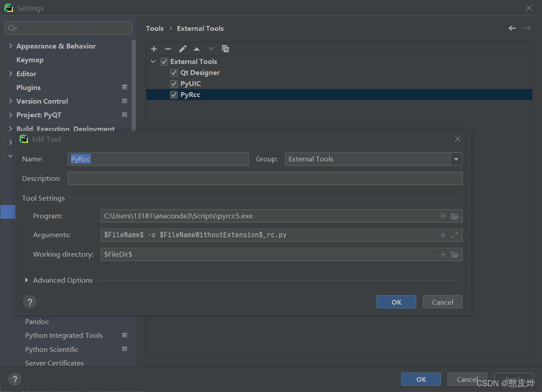Click Python Scientific project-level icon
The height and width of the screenshot is (392, 542).
[x=125, y=349]
